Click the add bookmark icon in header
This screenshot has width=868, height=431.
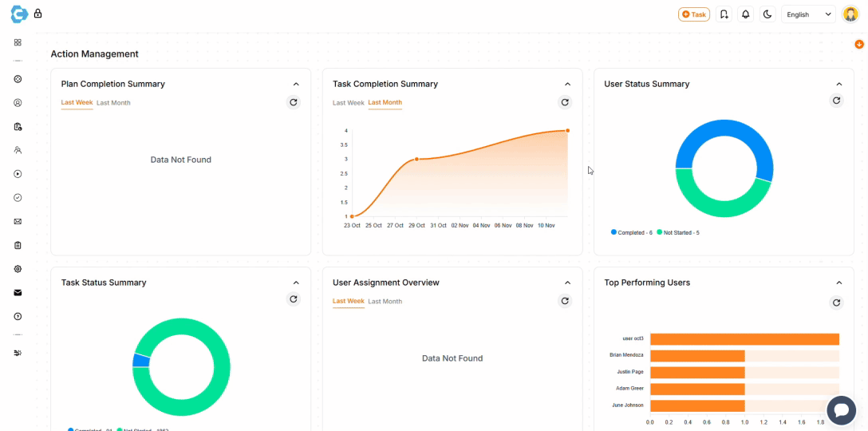point(724,14)
